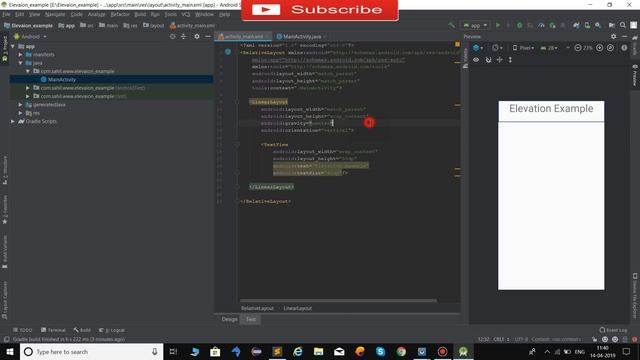Click the Debug app bug icon
The image size is (640, 360).
[x=520, y=25]
